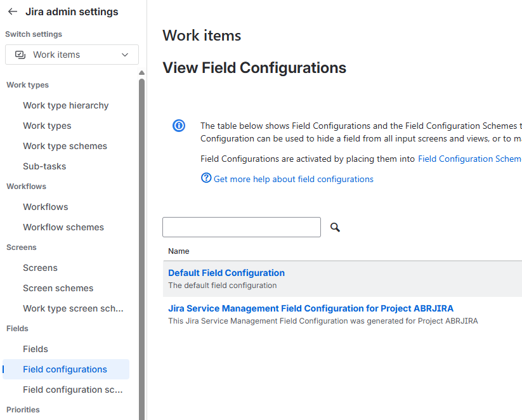Select Sub-tasks in sidebar
The width and height of the screenshot is (522, 420).
click(x=44, y=166)
